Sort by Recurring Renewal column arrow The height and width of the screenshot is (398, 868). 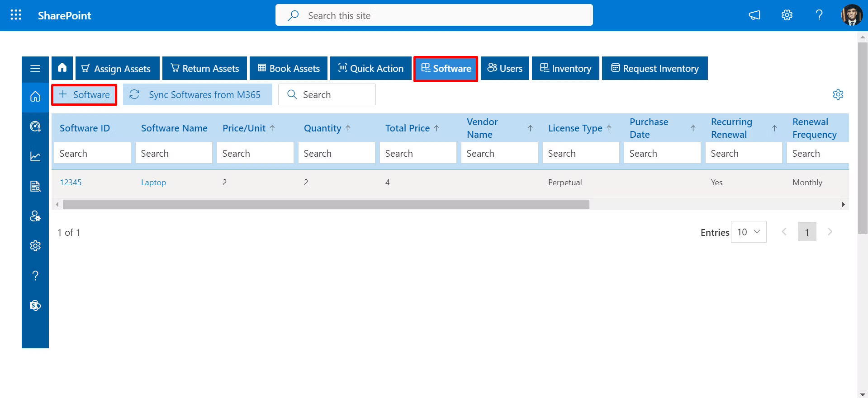click(x=774, y=128)
